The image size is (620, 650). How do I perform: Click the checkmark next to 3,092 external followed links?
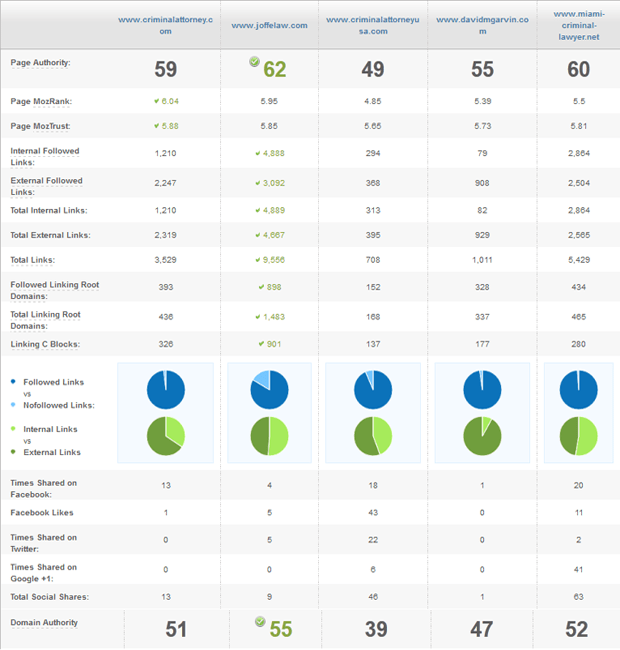coord(258,183)
